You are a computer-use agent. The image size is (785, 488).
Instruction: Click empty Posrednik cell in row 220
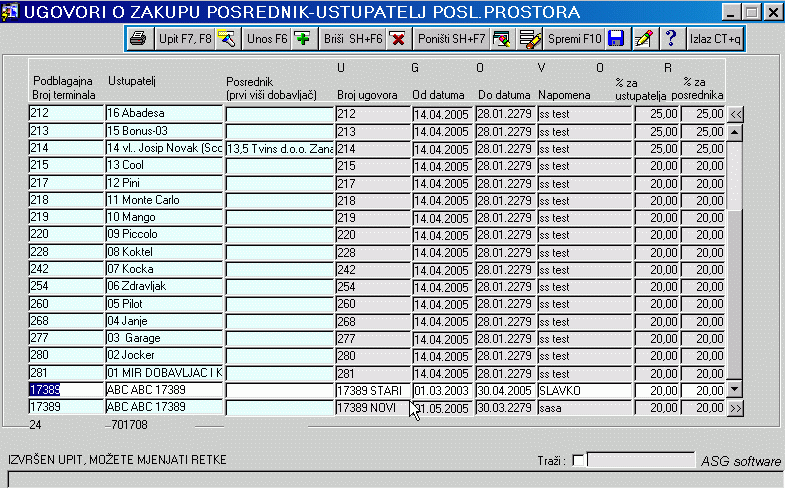click(x=280, y=235)
